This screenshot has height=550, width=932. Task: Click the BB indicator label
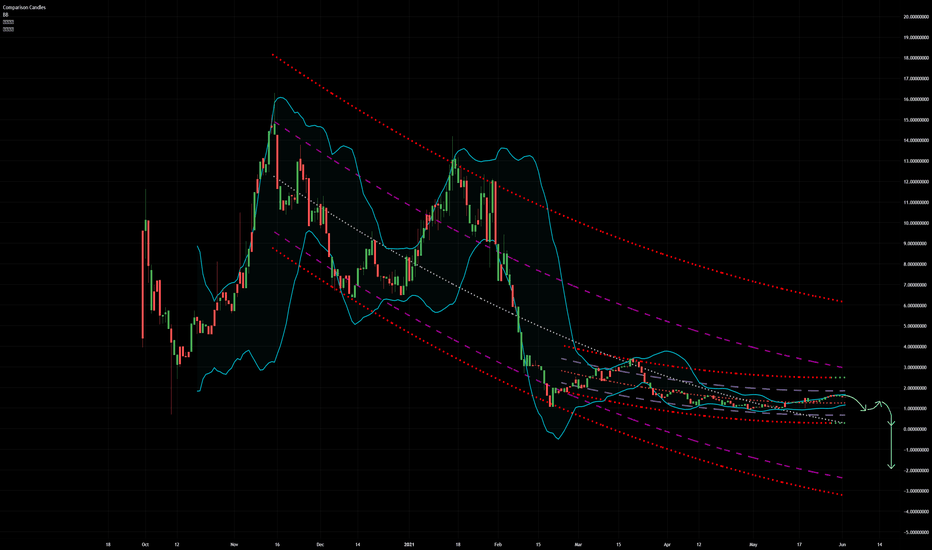[5, 15]
